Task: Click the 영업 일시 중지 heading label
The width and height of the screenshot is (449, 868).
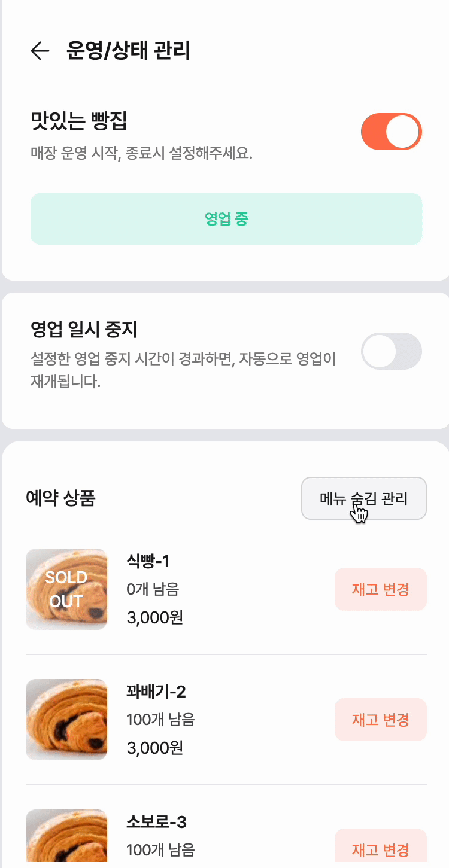Action: tap(84, 329)
